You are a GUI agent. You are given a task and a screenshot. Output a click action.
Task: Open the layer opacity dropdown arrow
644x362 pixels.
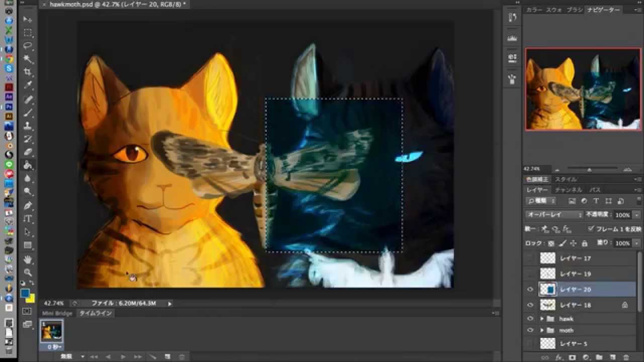(x=636, y=215)
